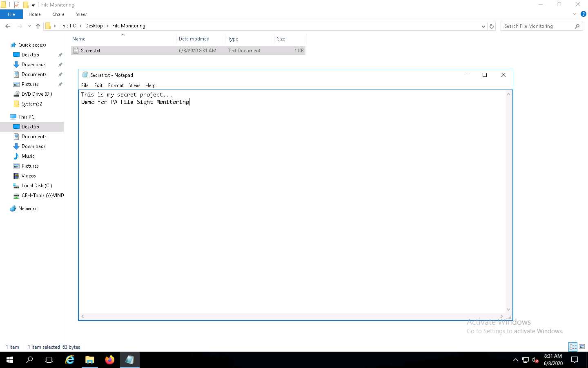The height and width of the screenshot is (368, 588).
Task: Click the Notepad taskbar icon
Action: (x=130, y=360)
